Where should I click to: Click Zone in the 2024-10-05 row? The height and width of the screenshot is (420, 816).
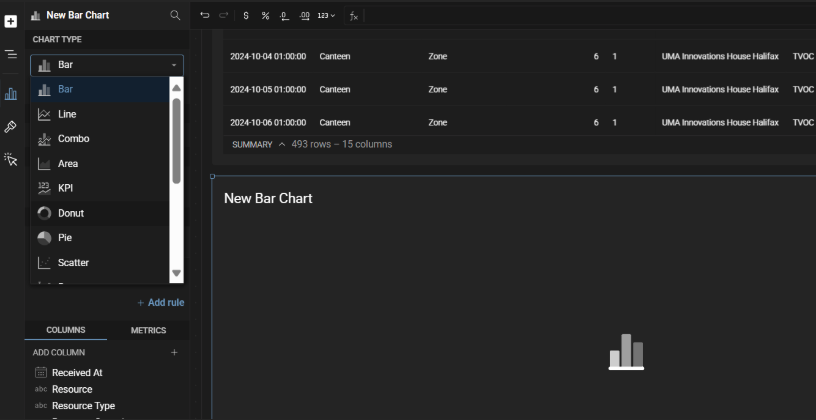click(438, 90)
